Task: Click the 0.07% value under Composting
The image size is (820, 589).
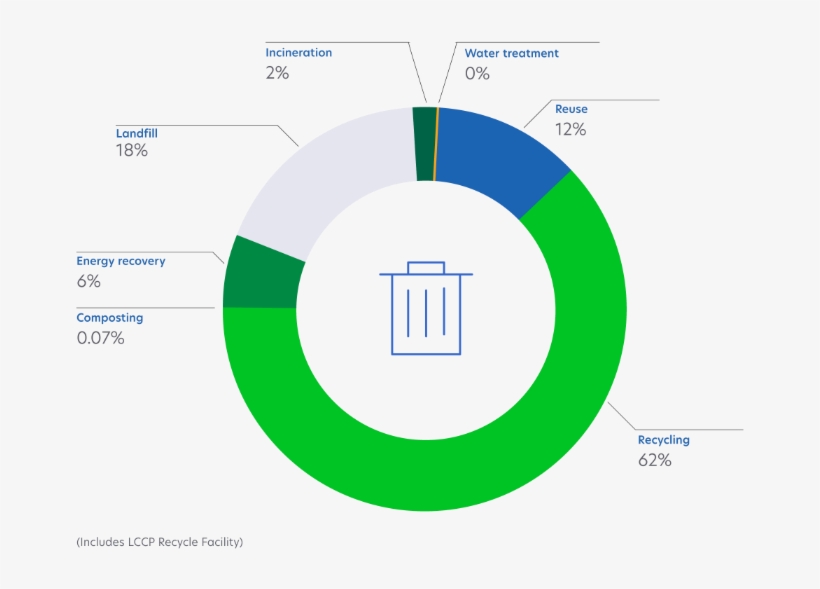Action: click(100, 338)
